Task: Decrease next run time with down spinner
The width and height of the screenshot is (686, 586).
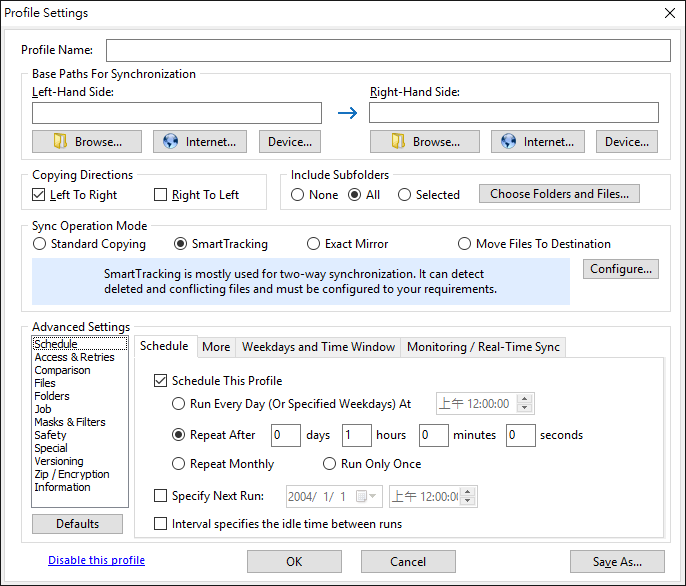Action: point(468,501)
